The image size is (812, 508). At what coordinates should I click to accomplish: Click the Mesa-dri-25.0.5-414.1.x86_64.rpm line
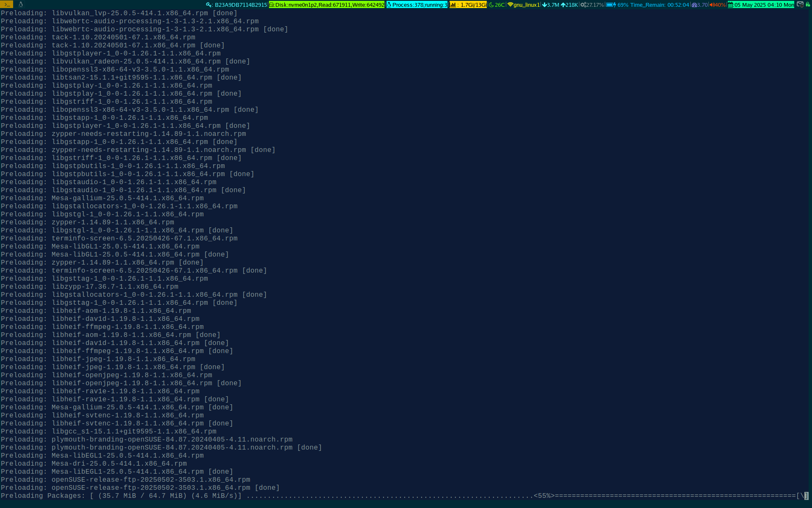[x=93, y=464]
